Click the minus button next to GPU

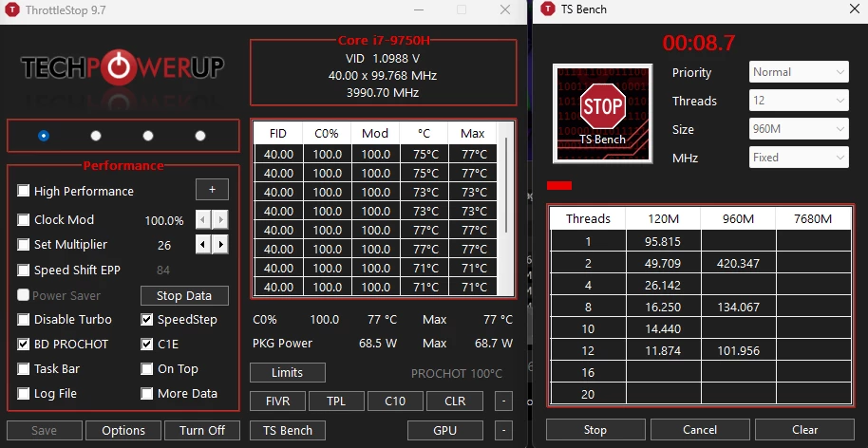(503, 430)
